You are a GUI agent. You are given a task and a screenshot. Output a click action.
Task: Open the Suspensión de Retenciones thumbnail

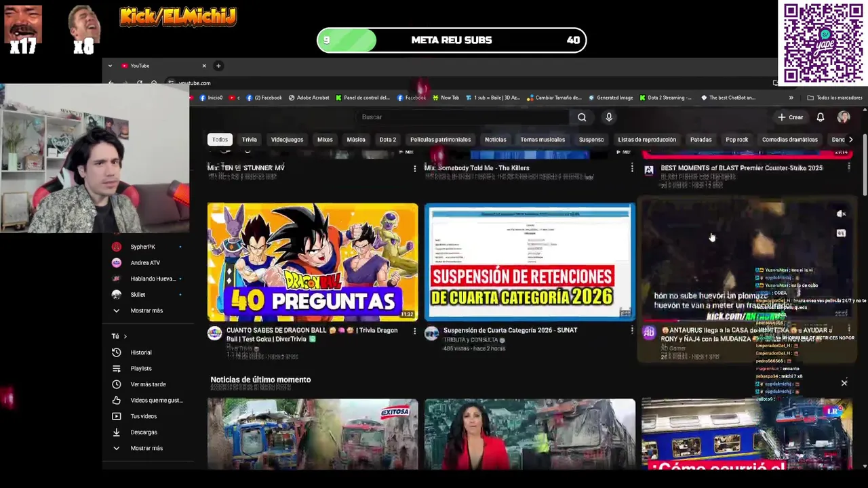[530, 262]
